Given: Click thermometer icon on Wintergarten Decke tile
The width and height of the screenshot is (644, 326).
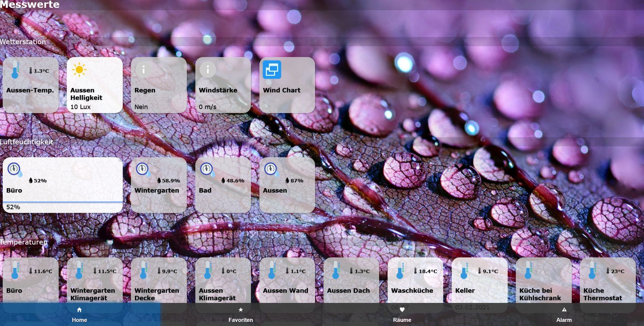Looking at the screenshot, I should pyautogui.click(x=144, y=270).
